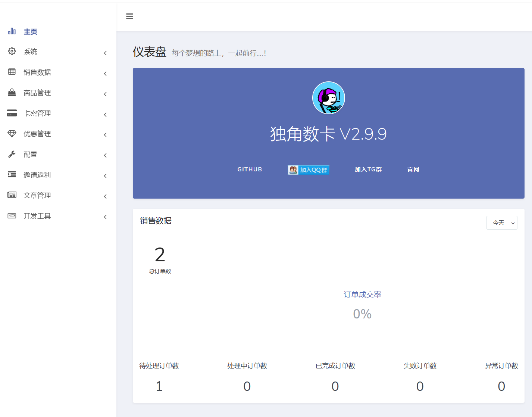Screen dimensions: 532x417
Task: Open the 优惠管理 menu item
Action: 37,134
